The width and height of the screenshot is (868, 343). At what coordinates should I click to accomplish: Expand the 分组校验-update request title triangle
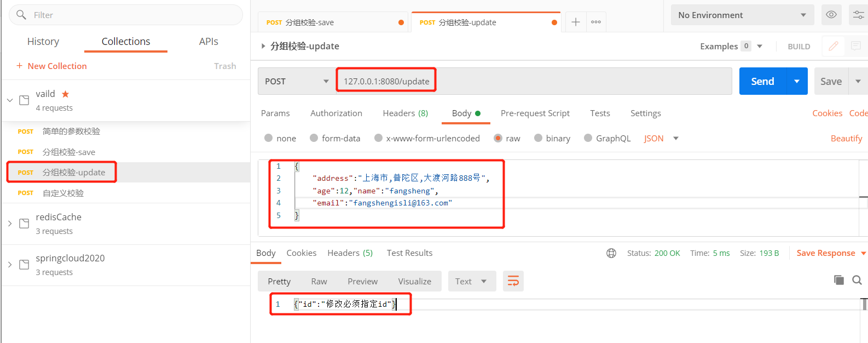tap(263, 46)
